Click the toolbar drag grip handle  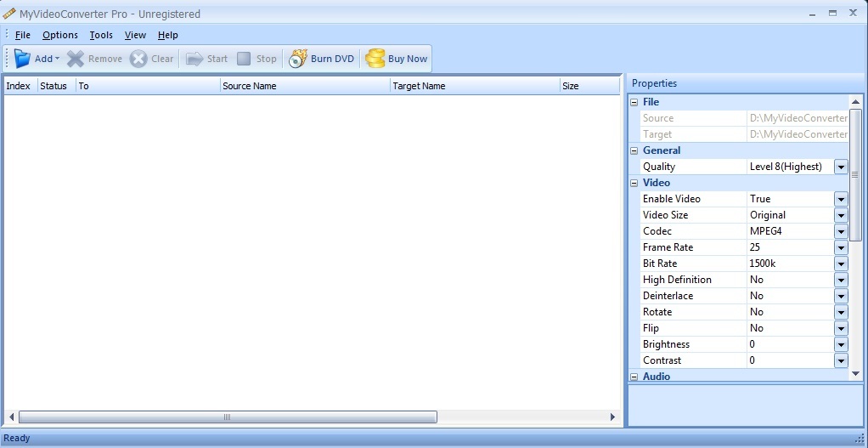pyautogui.click(x=7, y=59)
